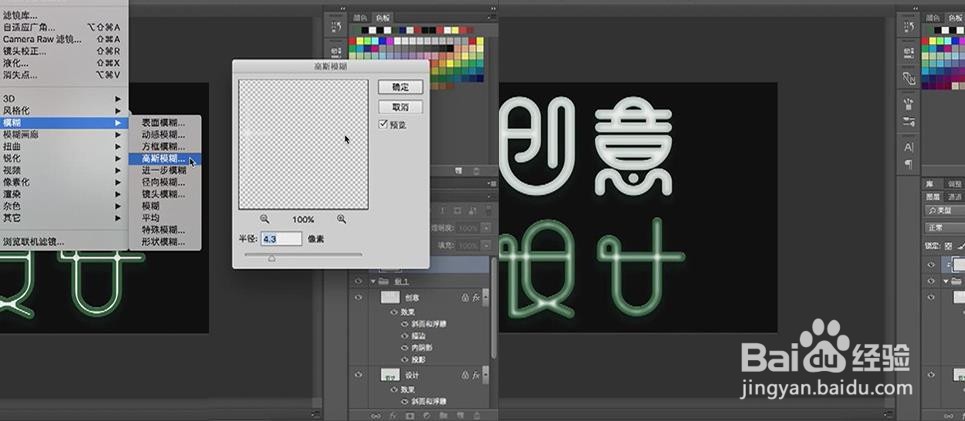Click the fx badge on 创意 layer
The image size is (965, 421).
[x=476, y=297]
